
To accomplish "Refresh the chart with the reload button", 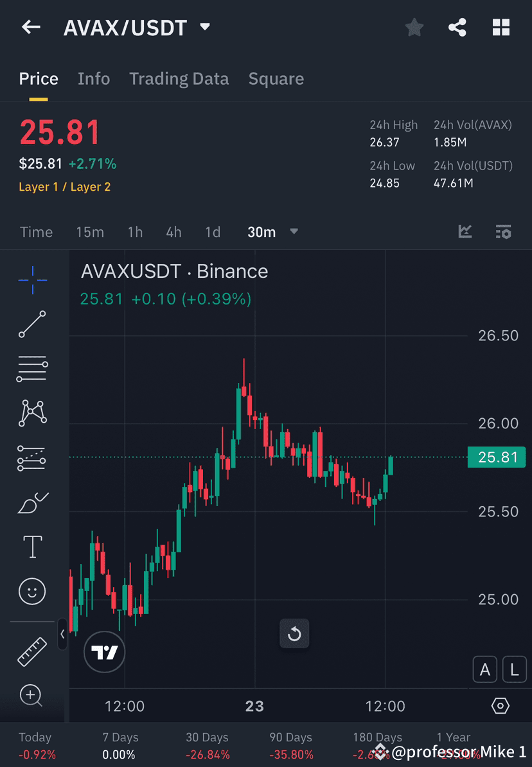I will point(294,633).
